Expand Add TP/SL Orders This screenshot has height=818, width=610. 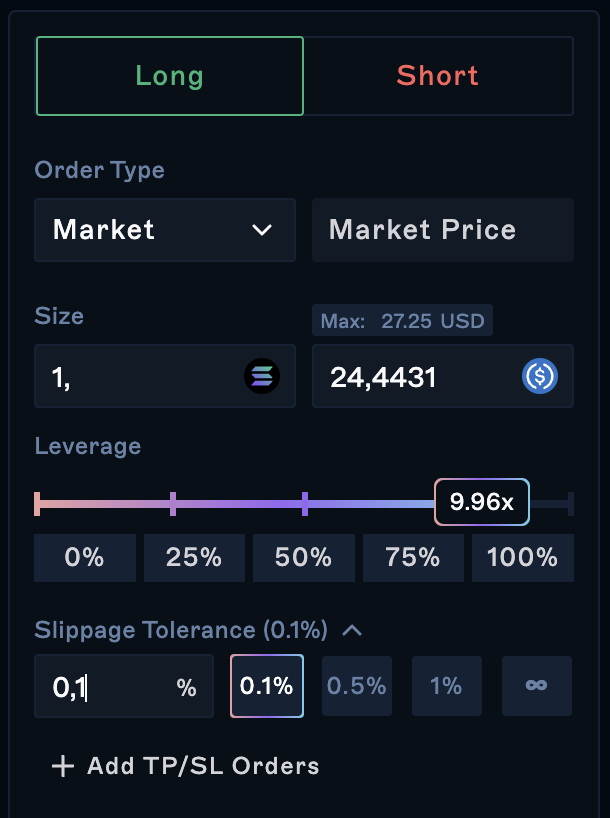tap(202, 766)
